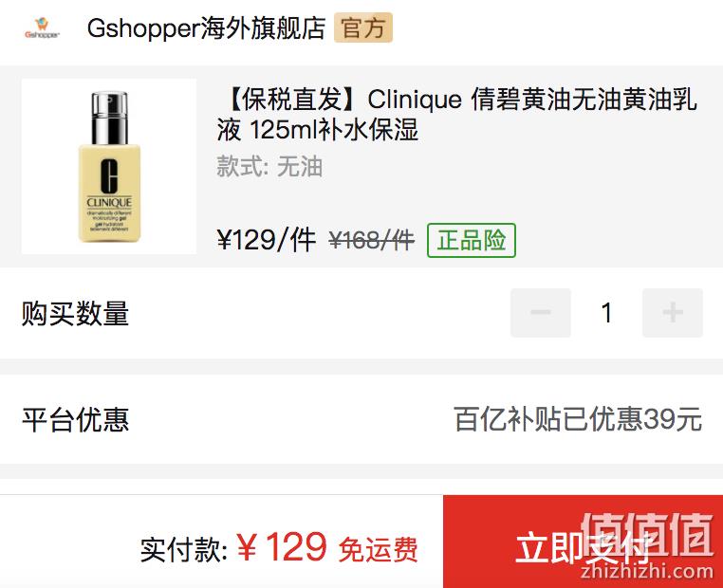Increase quantity with the plus button
Viewport: 723px width, 588px height.
click(673, 313)
